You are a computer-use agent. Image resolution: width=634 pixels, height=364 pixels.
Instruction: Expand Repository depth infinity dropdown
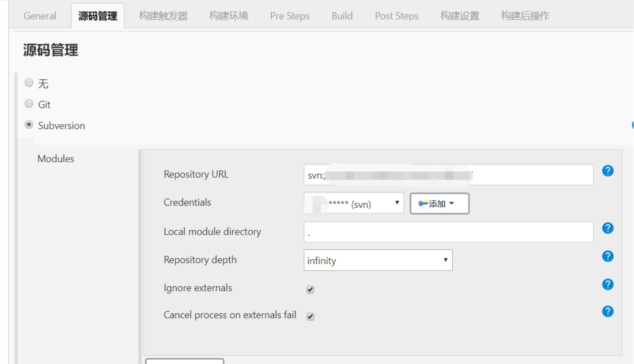click(x=378, y=260)
